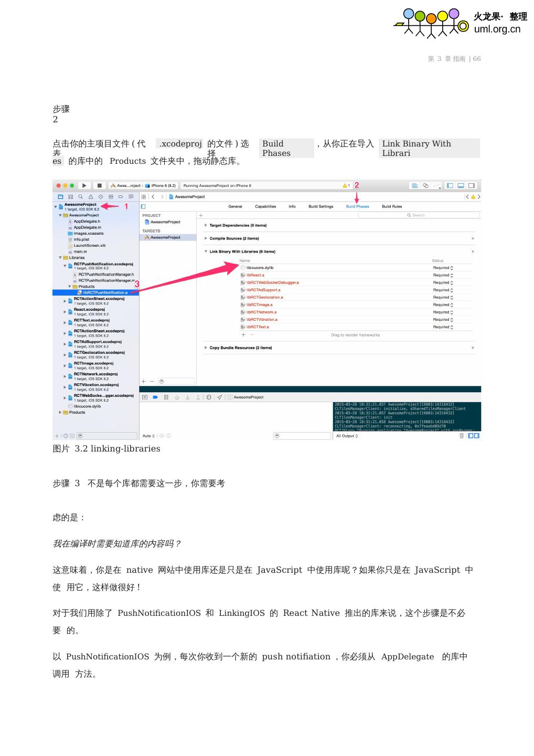Screen dimensions: 534x756
Task: Collapse RCTPushNotification.xcodeproj triangle
Action: tap(65, 266)
